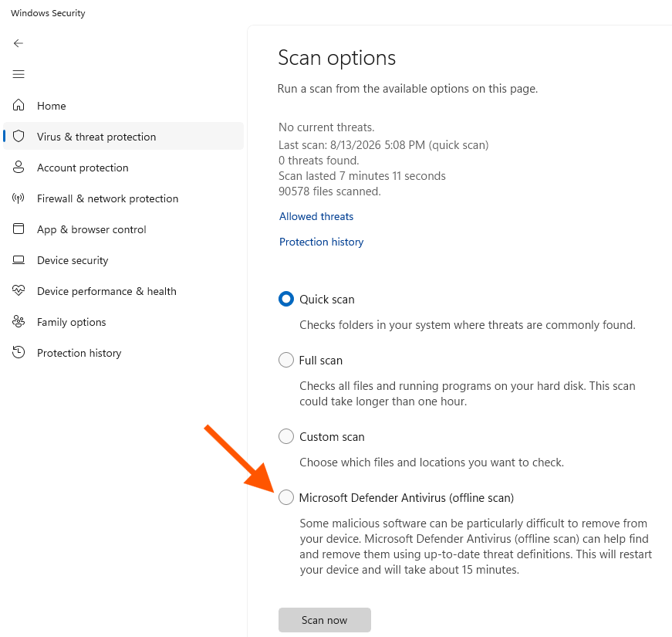Screen dimensions: 672x637
Task: Click the Custom scan label text
Action: pos(332,437)
